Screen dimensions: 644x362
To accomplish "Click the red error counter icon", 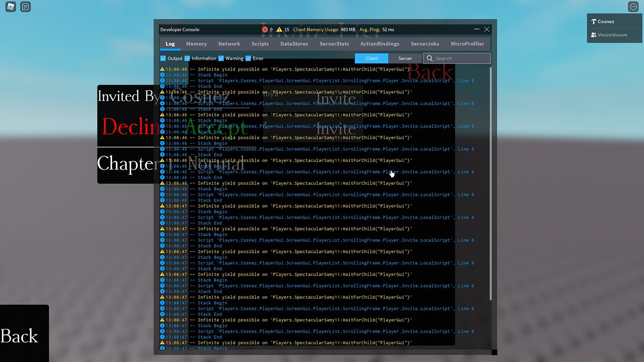I will [x=265, y=29].
